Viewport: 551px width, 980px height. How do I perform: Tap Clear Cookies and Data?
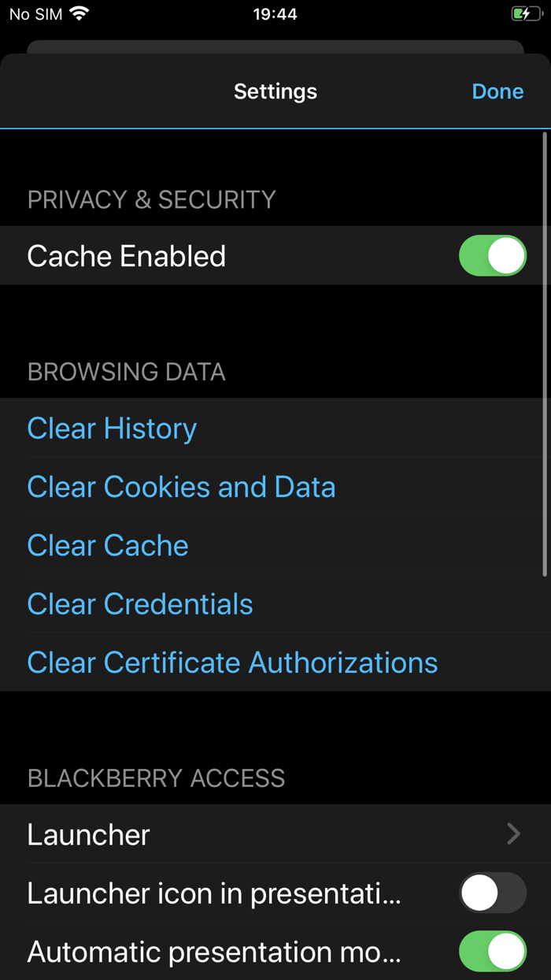tap(181, 486)
